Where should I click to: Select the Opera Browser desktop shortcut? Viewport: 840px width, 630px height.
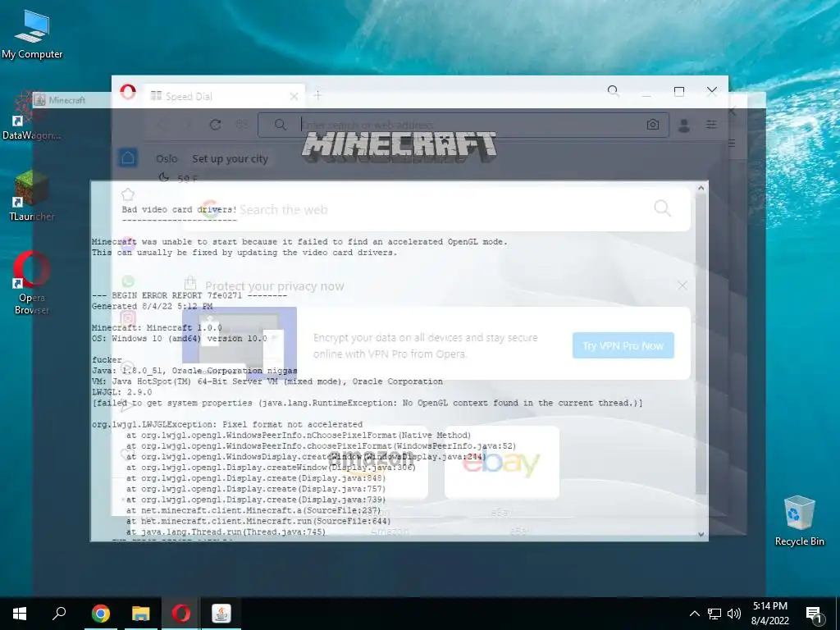click(x=32, y=283)
